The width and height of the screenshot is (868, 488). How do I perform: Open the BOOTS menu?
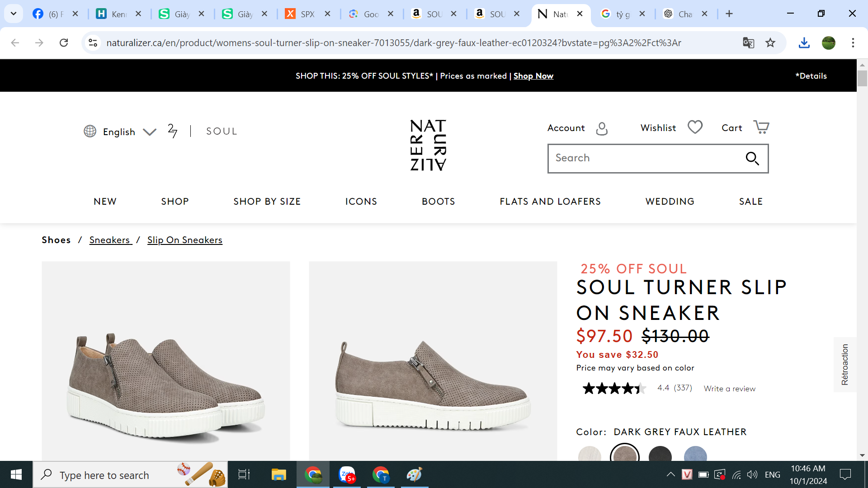(x=438, y=202)
